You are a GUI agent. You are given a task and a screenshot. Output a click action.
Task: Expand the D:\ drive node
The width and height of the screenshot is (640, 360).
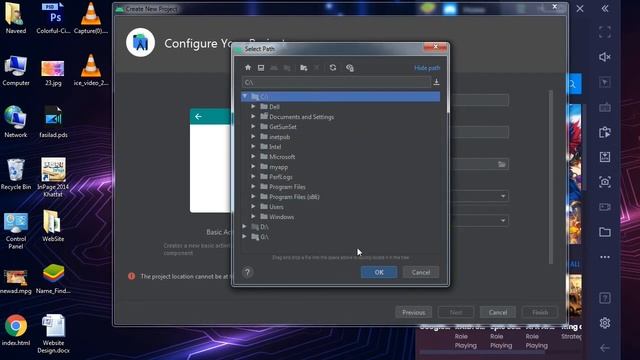tap(244, 227)
